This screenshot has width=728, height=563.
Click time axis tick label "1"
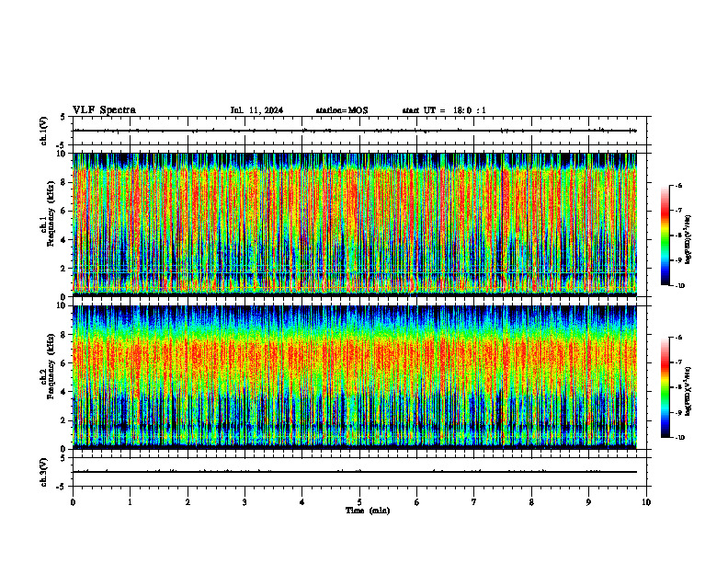(x=130, y=502)
